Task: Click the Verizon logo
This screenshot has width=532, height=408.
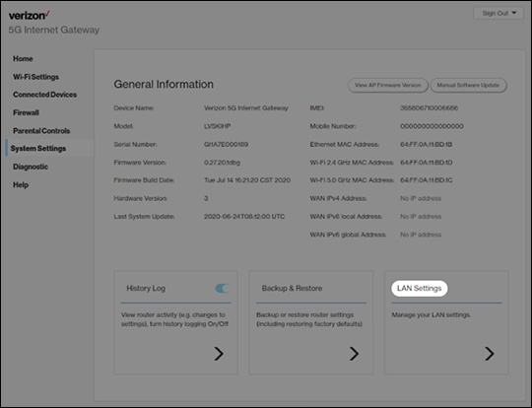Action: click(30, 15)
